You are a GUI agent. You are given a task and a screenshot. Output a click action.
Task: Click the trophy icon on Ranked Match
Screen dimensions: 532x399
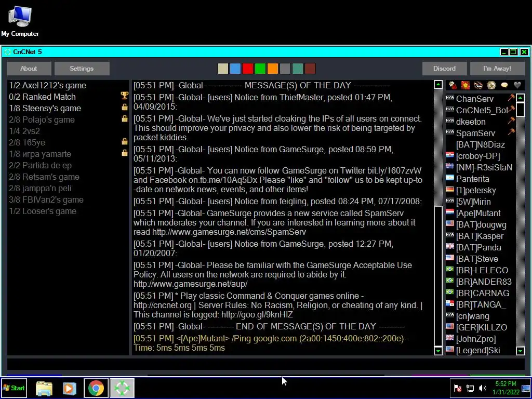[125, 96]
